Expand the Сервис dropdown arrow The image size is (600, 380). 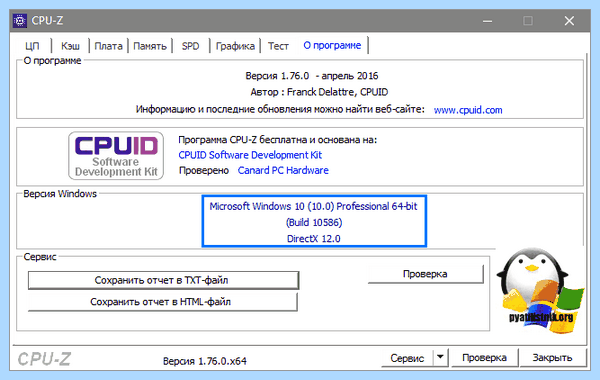(x=440, y=357)
